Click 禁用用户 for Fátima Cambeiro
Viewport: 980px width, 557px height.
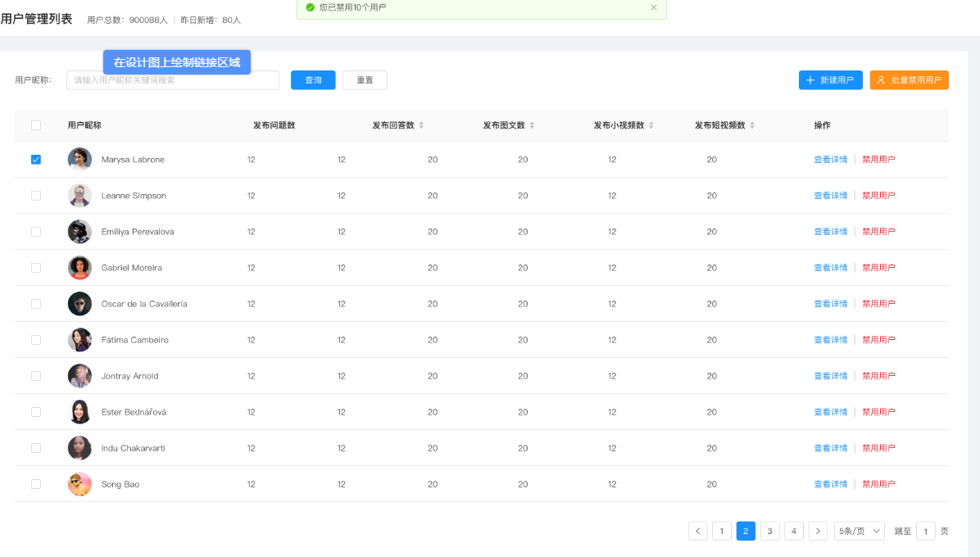878,340
